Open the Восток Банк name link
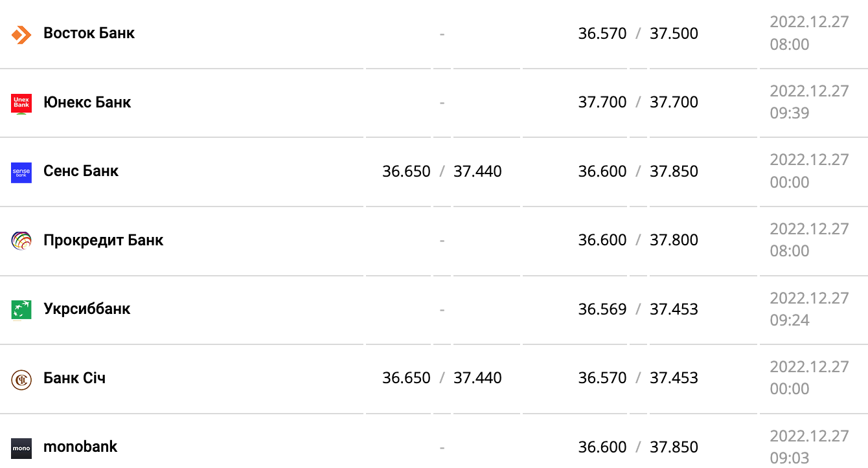 [89, 33]
